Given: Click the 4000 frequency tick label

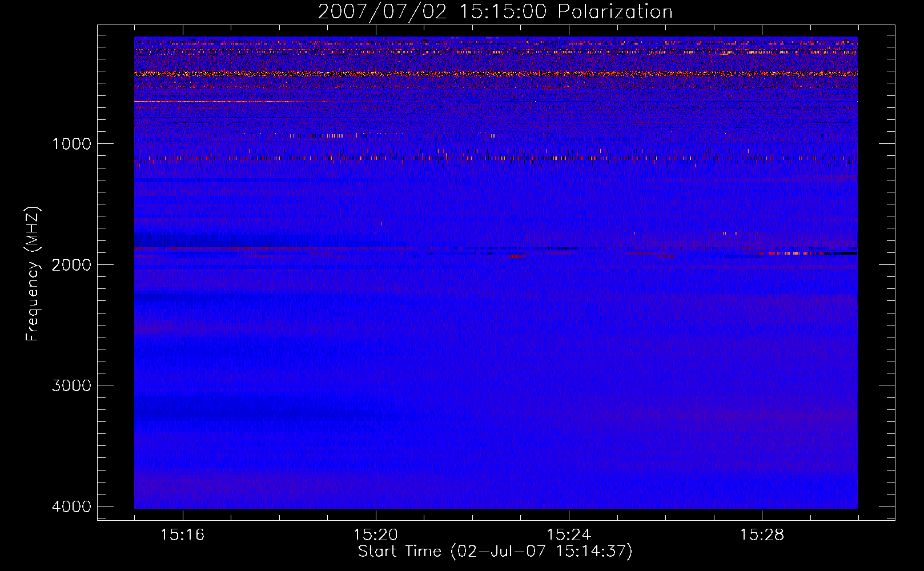Looking at the screenshot, I should tap(71, 506).
